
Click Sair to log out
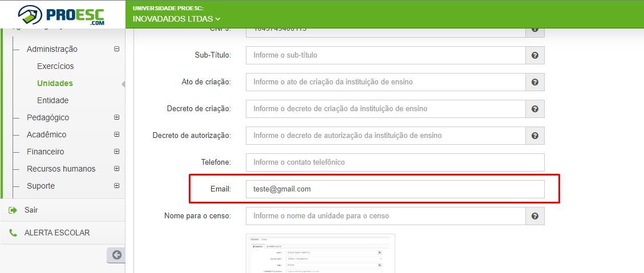(31, 210)
